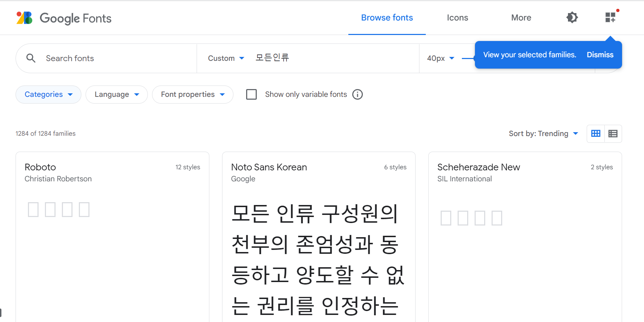The height and width of the screenshot is (322, 644).
Task: Open Sort by: Trending dropdown
Action: (543, 134)
